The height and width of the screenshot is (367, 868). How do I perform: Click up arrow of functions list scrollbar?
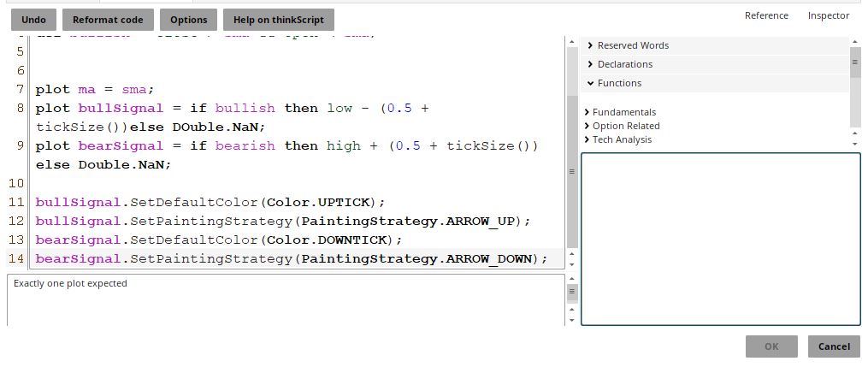coord(855,133)
